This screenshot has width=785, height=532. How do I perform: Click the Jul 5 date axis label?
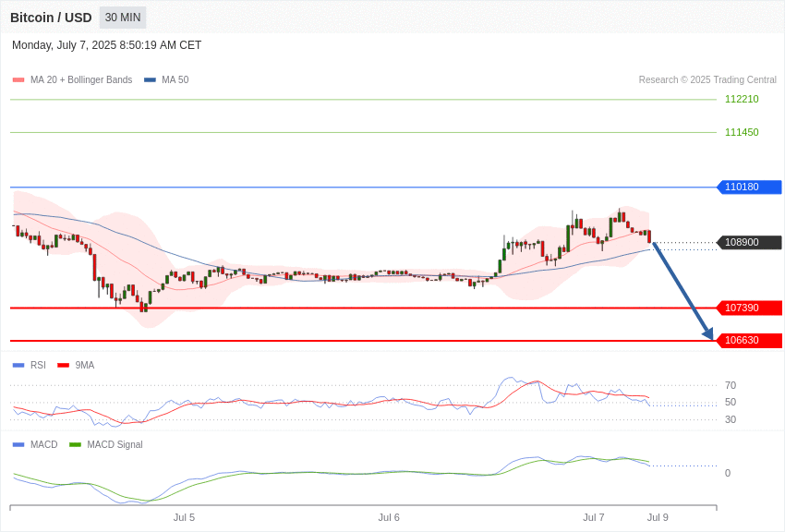184,517
